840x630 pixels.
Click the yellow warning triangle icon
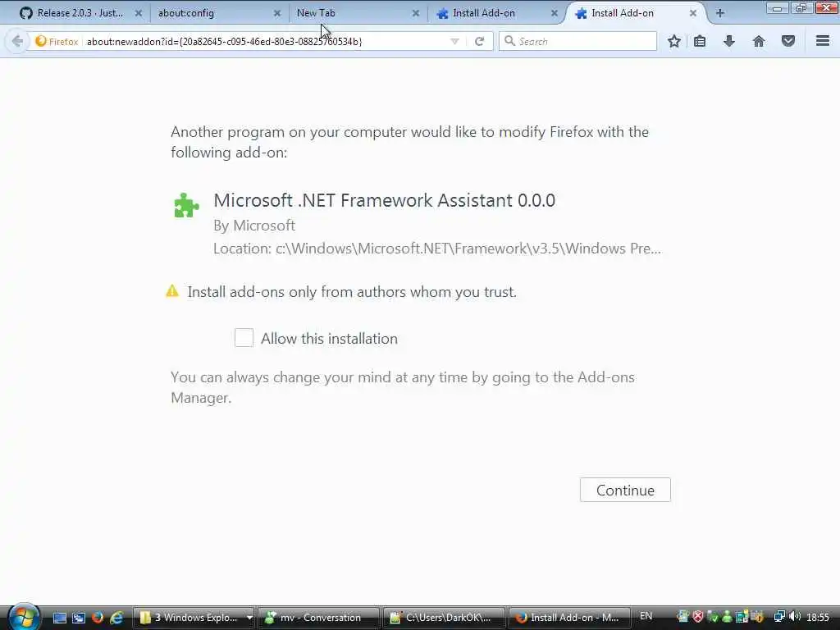click(x=172, y=291)
